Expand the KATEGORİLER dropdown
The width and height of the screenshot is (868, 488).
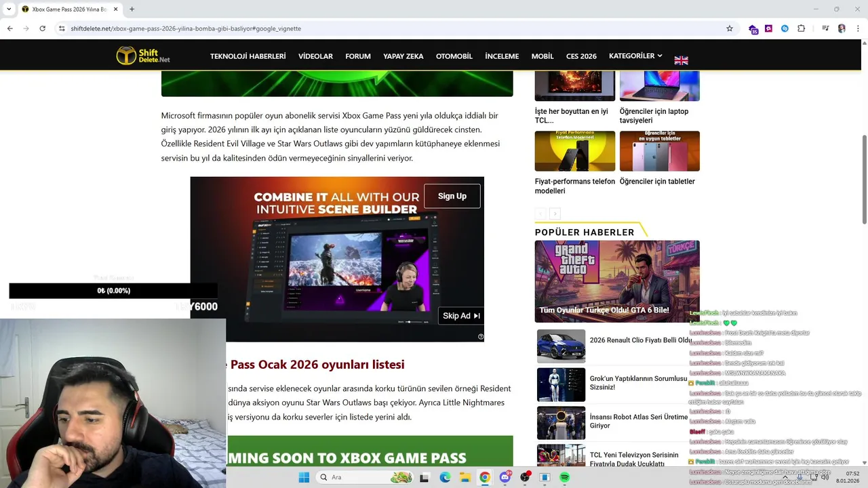click(x=635, y=56)
